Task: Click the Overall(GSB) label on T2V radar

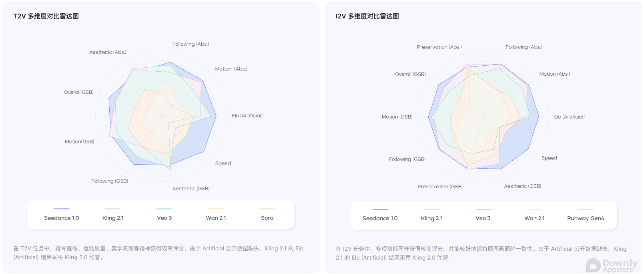Action: [x=79, y=92]
